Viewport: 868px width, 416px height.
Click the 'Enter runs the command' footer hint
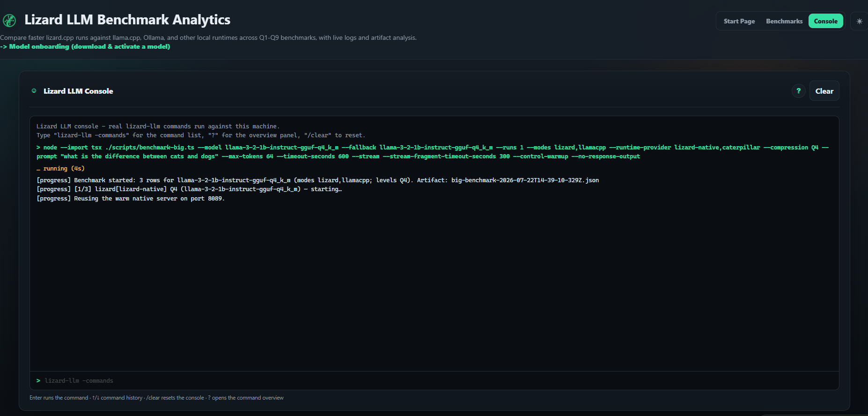[x=156, y=398]
